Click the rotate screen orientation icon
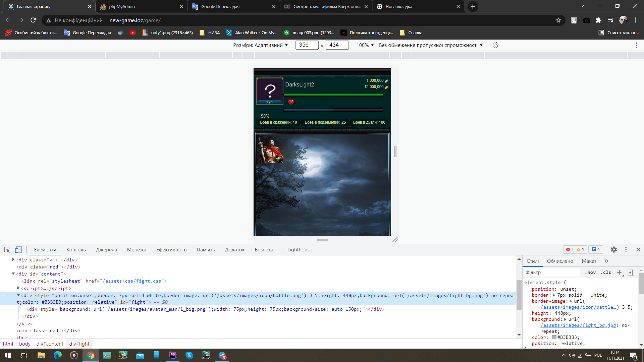644x362 pixels. click(x=495, y=45)
